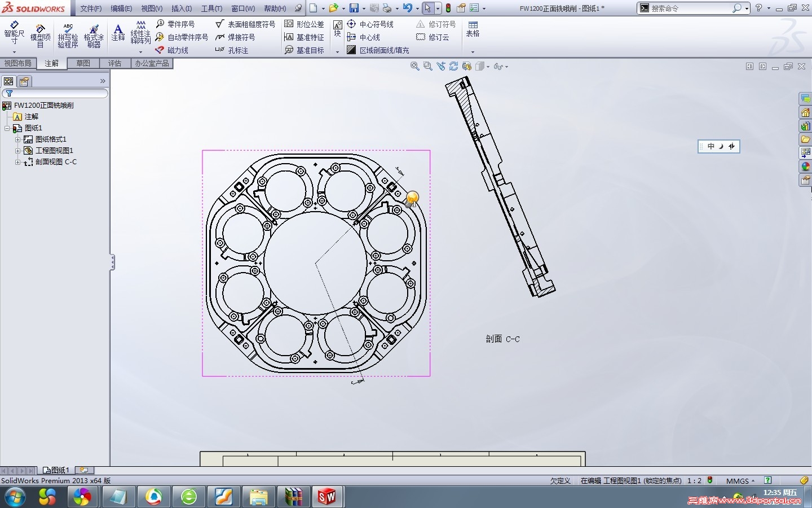Open Appearances task pane color ball
812x508 pixels.
(805, 167)
